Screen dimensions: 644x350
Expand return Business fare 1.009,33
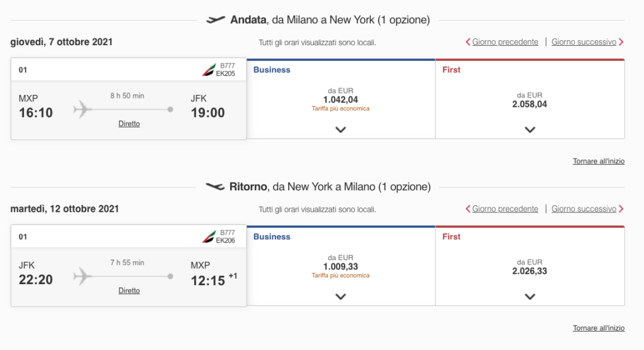340,297
